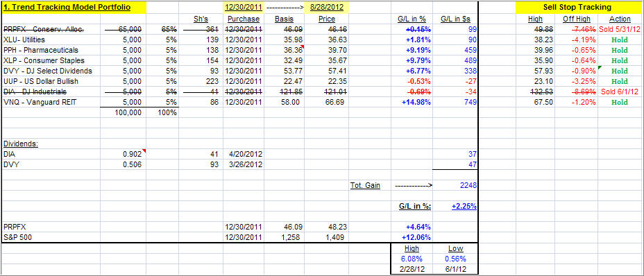Click the +2.25% underlined percentage
The height and width of the screenshot is (276, 644).
pos(464,206)
